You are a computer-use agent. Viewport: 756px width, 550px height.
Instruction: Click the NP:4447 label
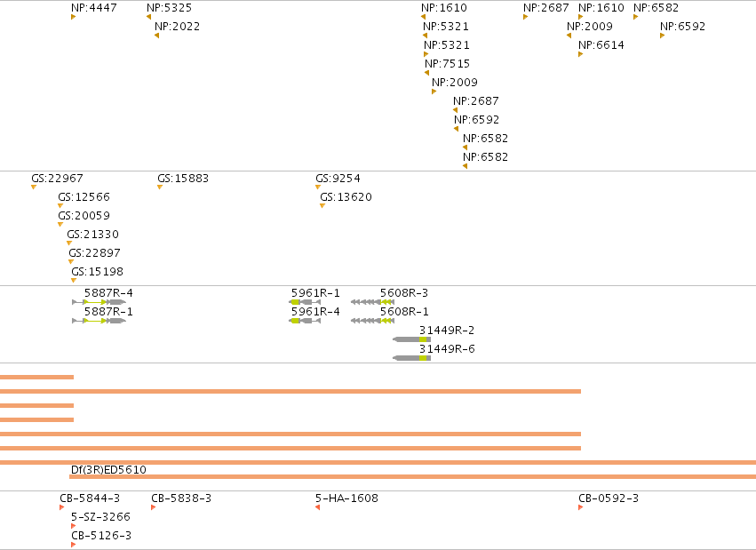[94, 8]
